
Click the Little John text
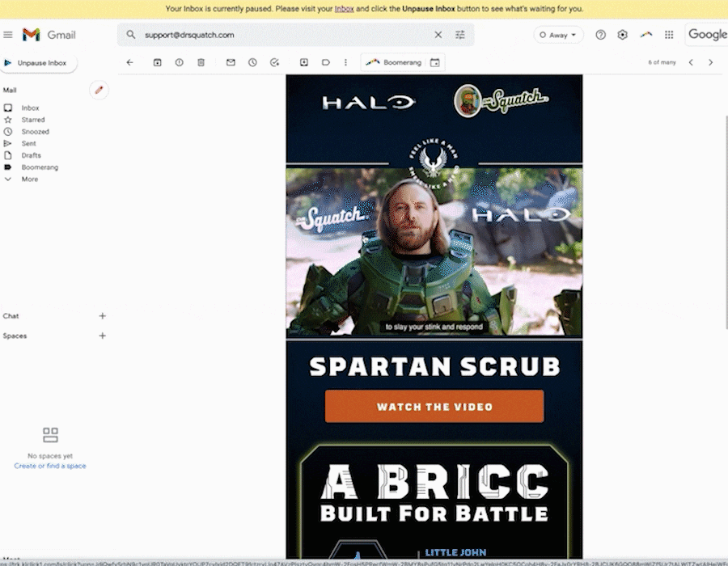pos(455,552)
